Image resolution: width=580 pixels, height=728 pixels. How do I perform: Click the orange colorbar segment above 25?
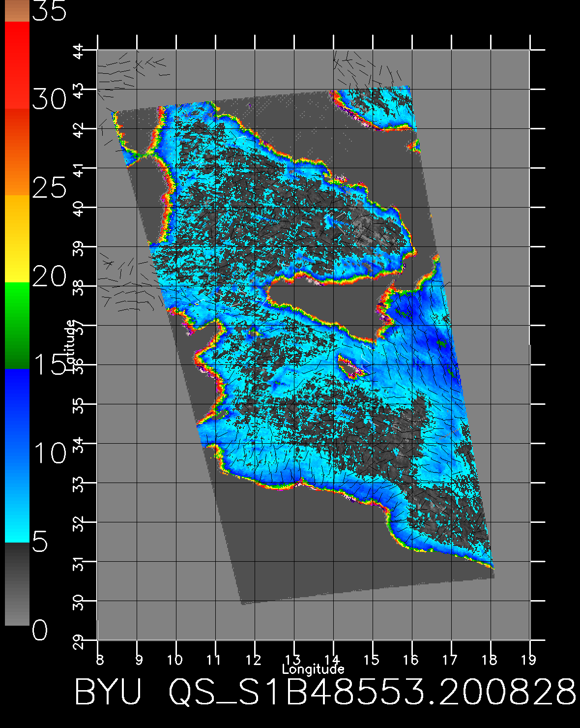[17, 152]
